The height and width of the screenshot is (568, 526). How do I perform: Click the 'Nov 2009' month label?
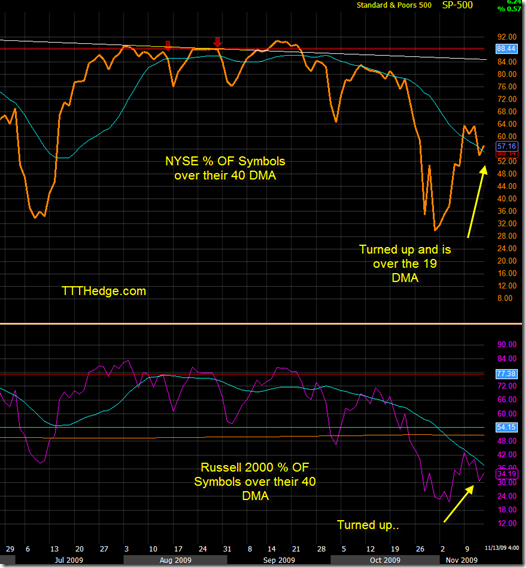462,560
